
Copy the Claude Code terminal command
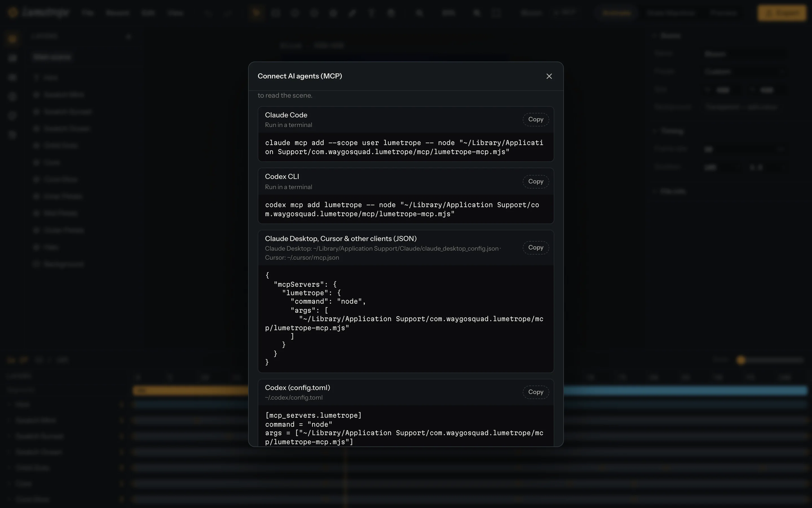point(535,120)
